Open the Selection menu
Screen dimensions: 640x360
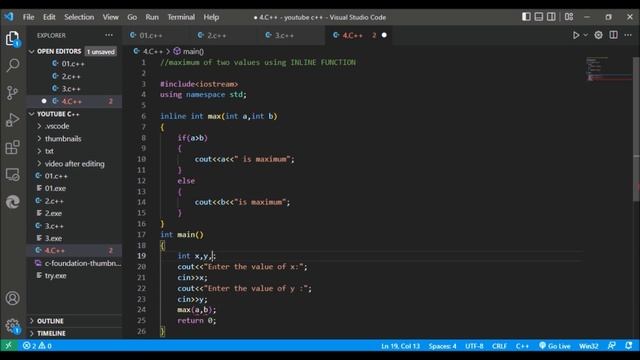click(79, 17)
